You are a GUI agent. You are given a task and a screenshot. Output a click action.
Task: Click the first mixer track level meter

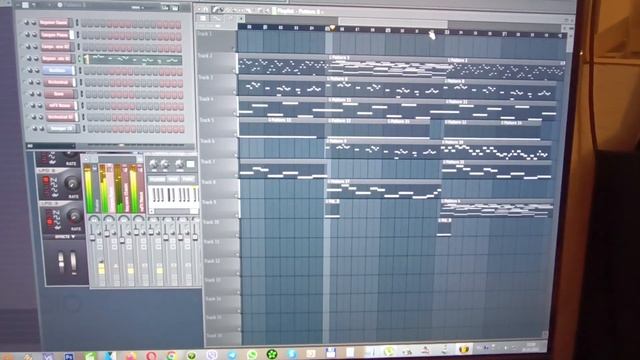pos(89,189)
